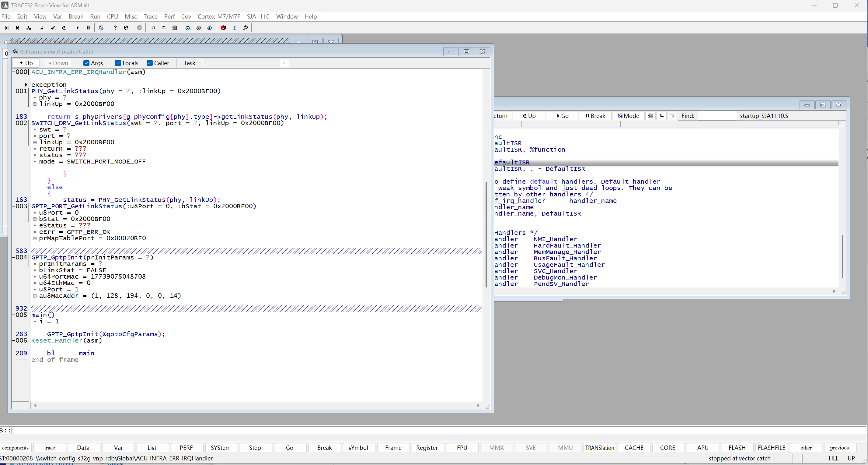Image resolution: width=868 pixels, height=465 pixels.
Task: Uncheck the Args checkbox
Action: pyautogui.click(x=87, y=63)
